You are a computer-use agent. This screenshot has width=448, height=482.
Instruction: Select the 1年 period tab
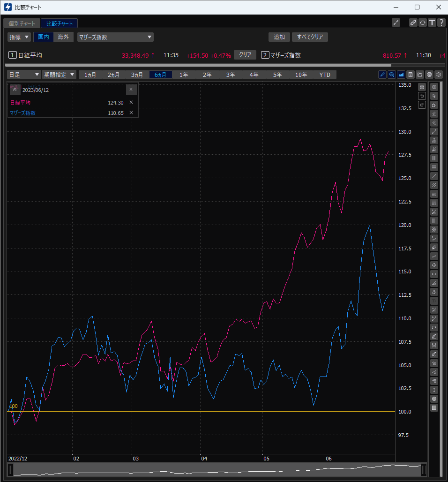pyautogui.click(x=184, y=75)
